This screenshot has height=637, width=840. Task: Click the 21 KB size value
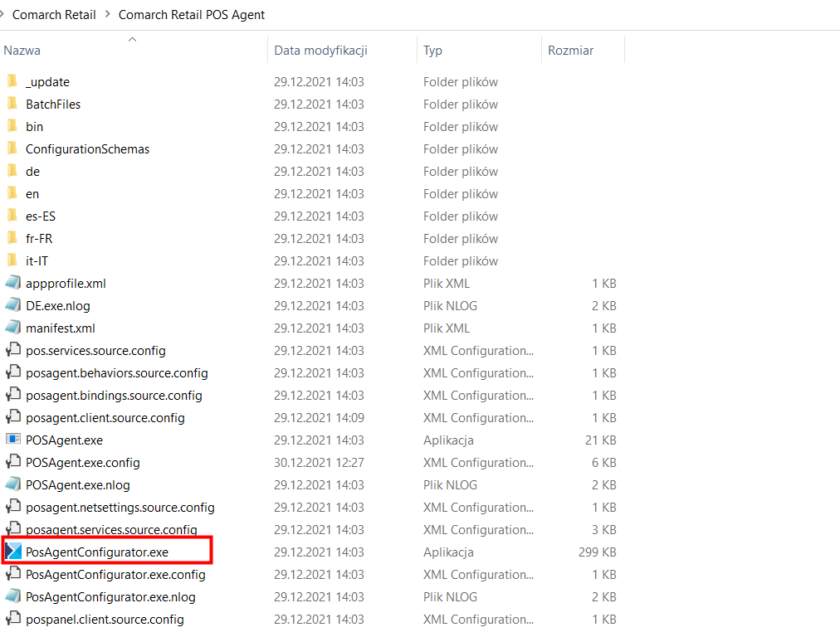tap(601, 440)
